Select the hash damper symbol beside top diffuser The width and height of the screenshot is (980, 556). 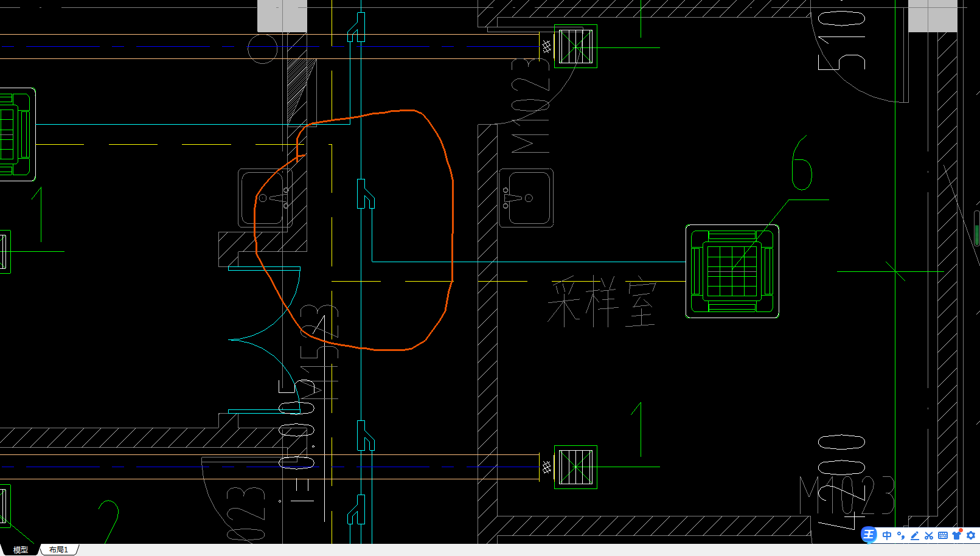pyautogui.click(x=546, y=46)
